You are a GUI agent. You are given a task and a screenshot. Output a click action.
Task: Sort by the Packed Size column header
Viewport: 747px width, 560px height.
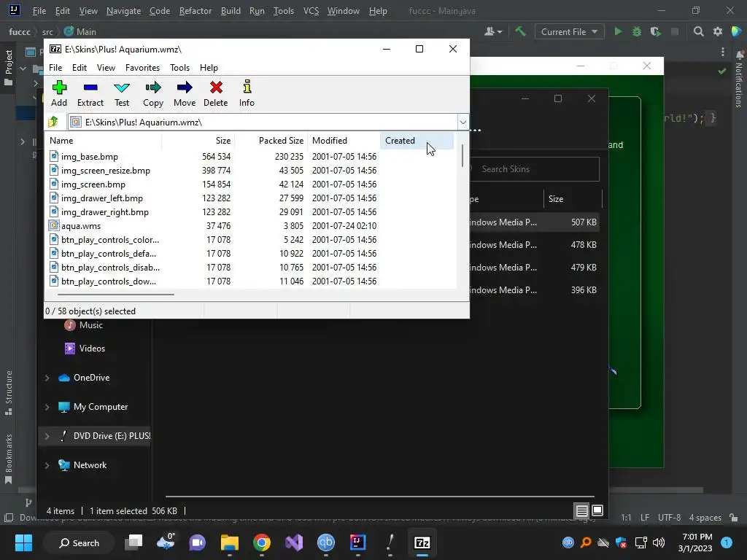271,141
